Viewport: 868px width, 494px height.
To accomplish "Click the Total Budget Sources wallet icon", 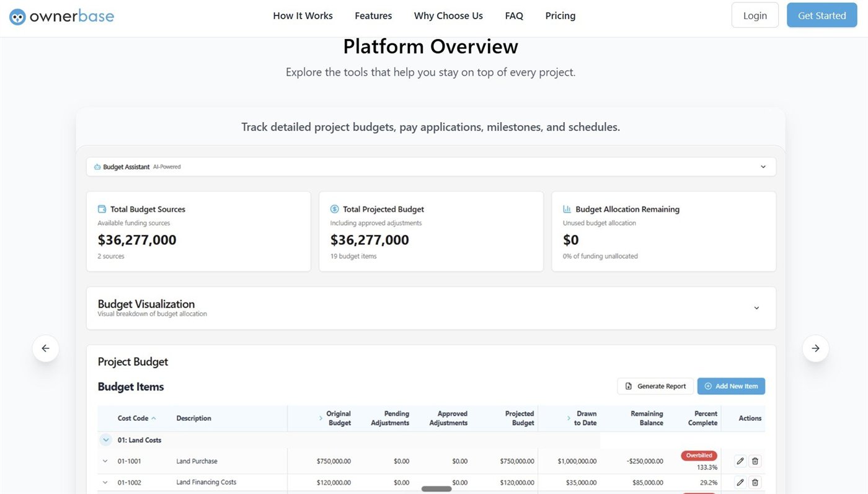I will [x=102, y=209].
